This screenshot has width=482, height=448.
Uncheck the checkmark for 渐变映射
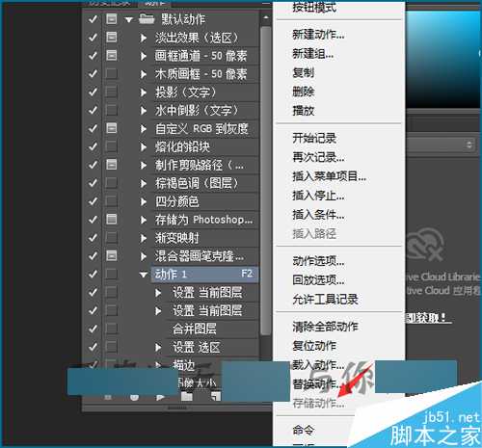coord(93,238)
